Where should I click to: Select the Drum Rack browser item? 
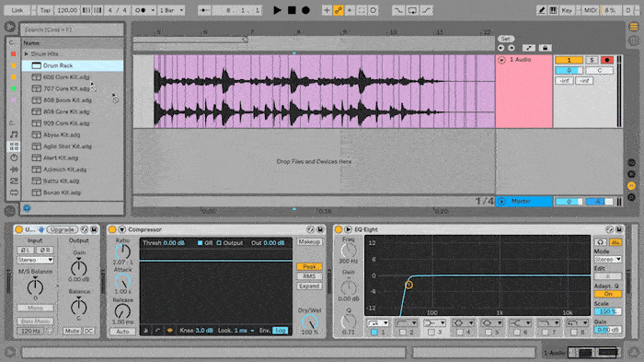click(x=73, y=65)
